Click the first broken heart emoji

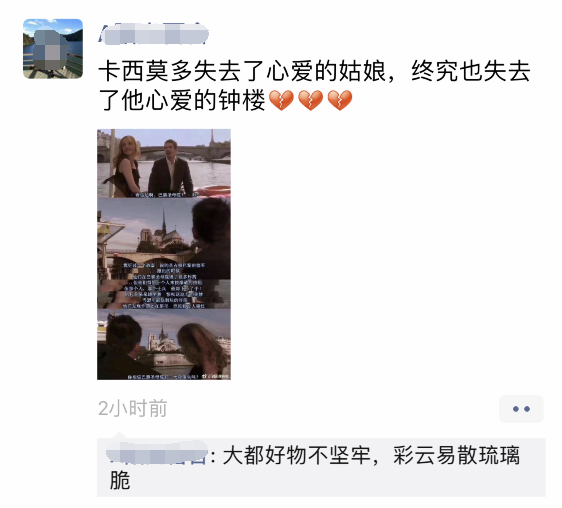tap(281, 100)
